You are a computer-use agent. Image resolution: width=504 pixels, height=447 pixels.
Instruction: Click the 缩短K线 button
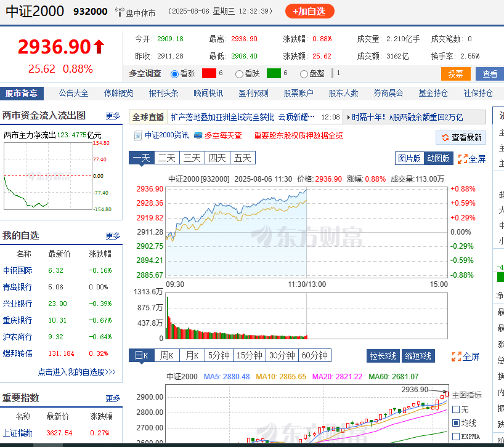418,356
